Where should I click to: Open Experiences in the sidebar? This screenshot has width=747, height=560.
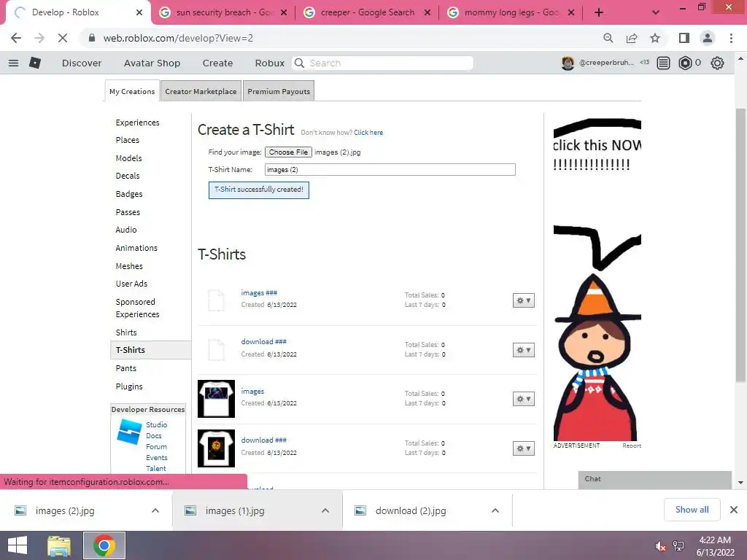coord(137,122)
